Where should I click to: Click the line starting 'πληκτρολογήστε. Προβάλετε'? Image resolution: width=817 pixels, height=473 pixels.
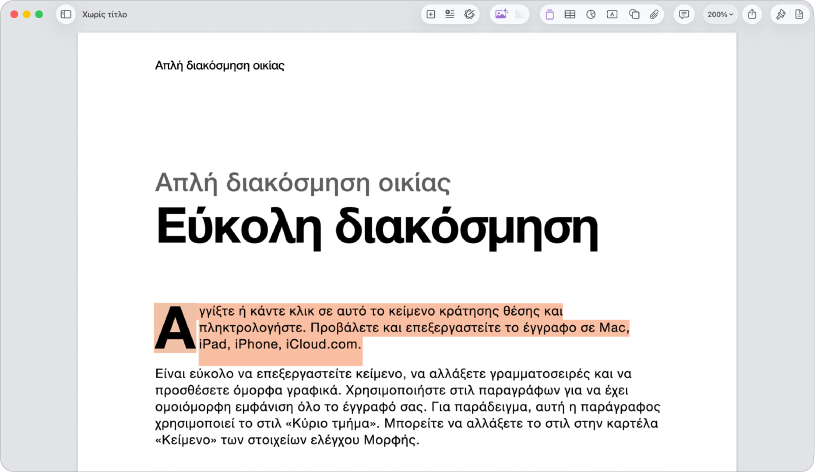pos(414,328)
